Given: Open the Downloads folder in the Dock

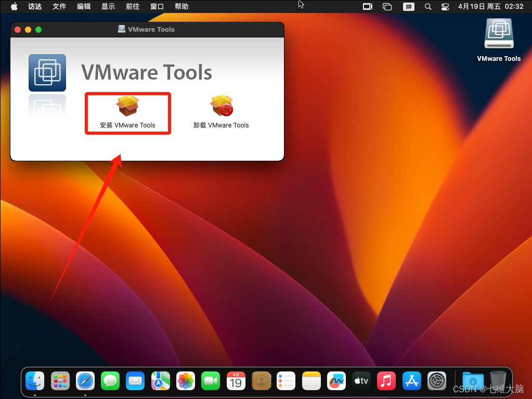Looking at the screenshot, I should [x=473, y=381].
